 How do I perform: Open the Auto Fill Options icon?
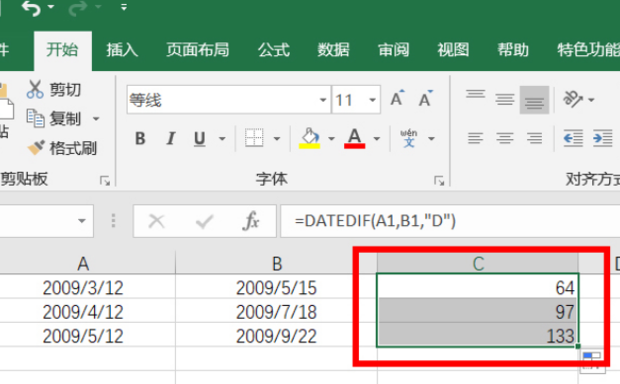click(x=592, y=361)
